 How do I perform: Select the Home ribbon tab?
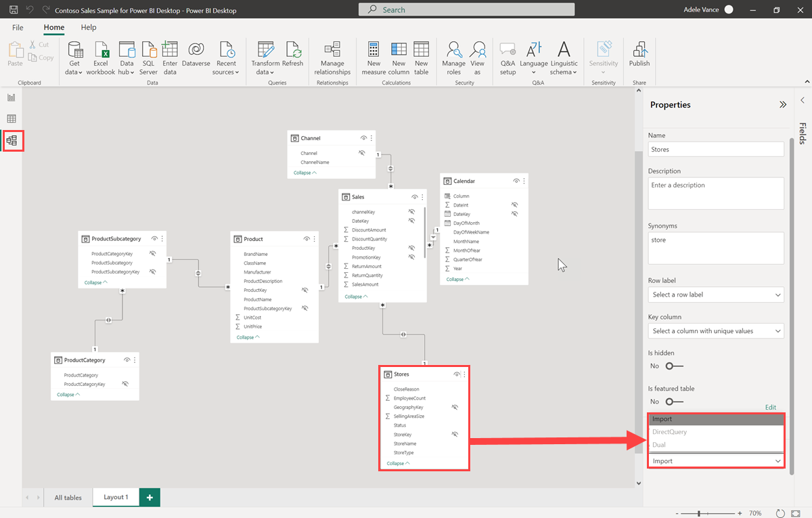click(54, 28)
